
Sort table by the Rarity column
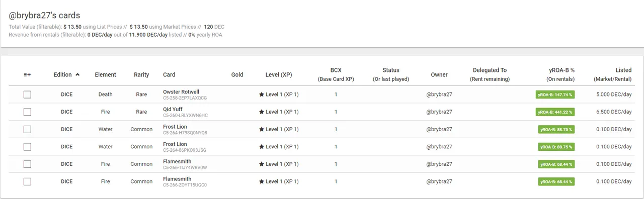tap(141, 74)
